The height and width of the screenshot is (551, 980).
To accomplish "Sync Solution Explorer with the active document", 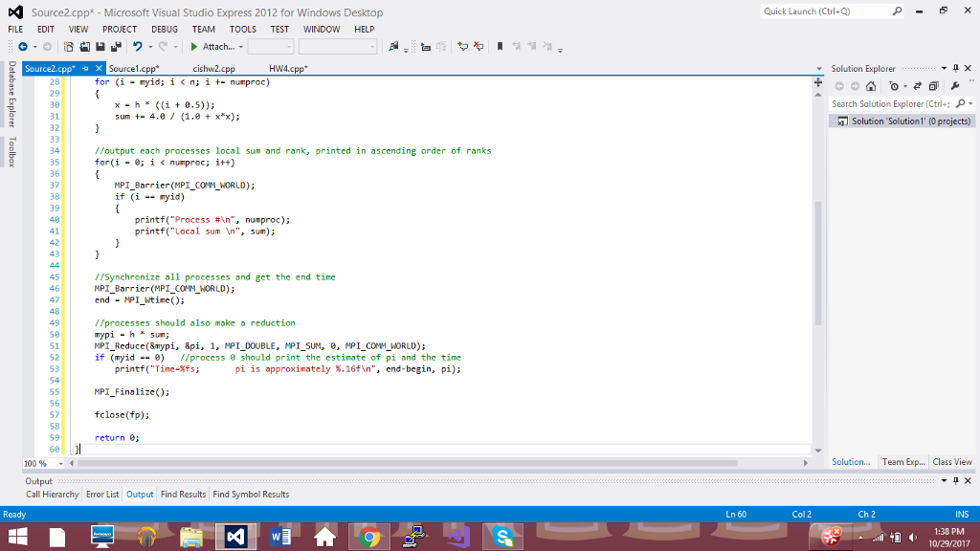I will [x=917, y=86].
